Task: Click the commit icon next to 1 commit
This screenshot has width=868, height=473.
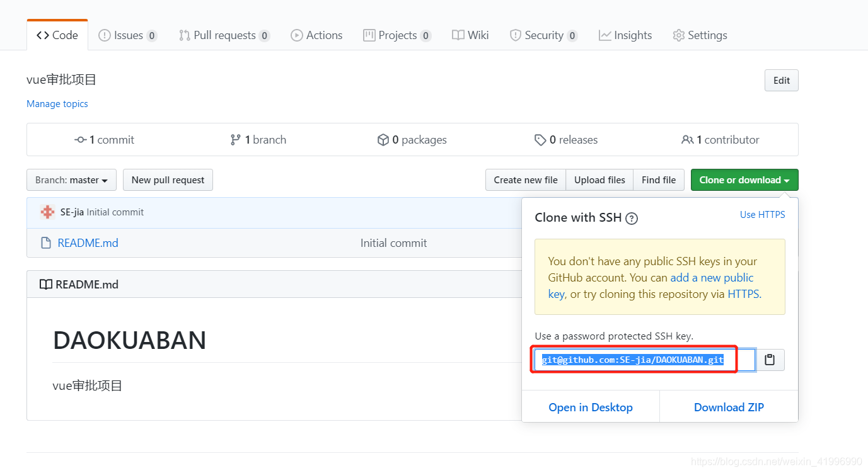Action: click(80, 140)
